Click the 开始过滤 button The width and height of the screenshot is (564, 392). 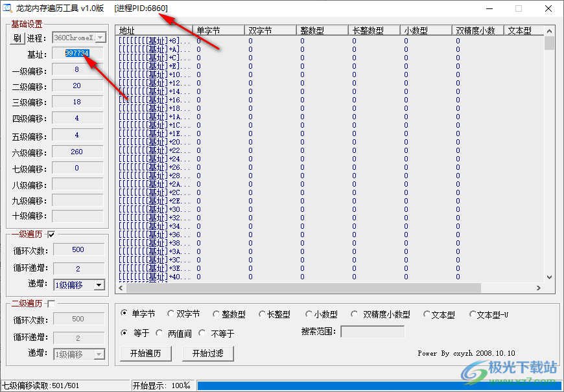click(x=207, y=353)
